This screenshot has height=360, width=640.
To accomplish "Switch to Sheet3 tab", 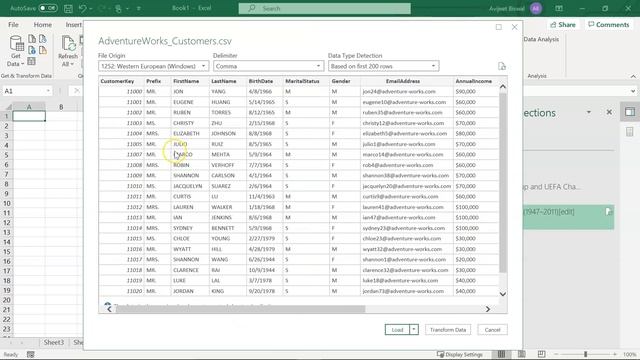I will pyautogui.click(x=54, y=342).
